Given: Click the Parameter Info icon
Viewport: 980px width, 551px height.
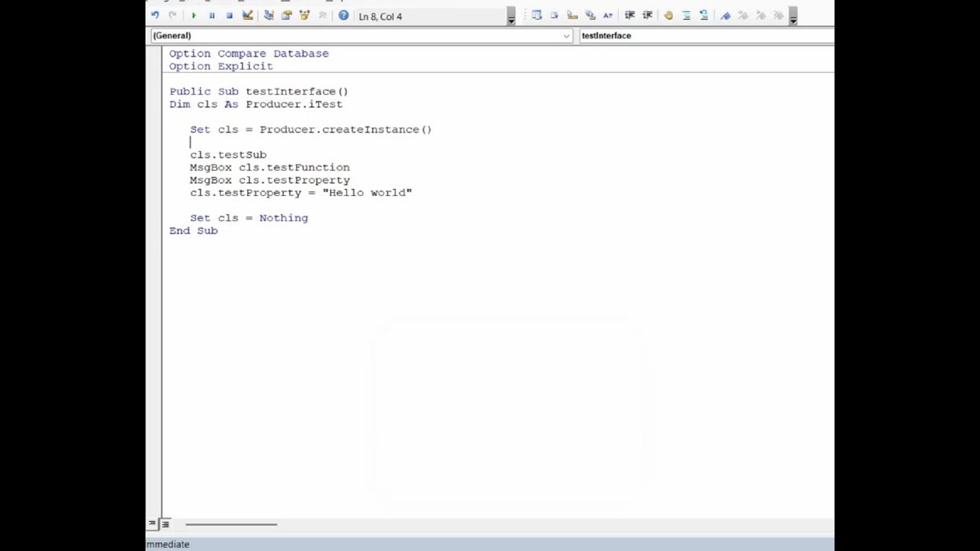Looking at the screenshot, I should (x=590, y=15).
